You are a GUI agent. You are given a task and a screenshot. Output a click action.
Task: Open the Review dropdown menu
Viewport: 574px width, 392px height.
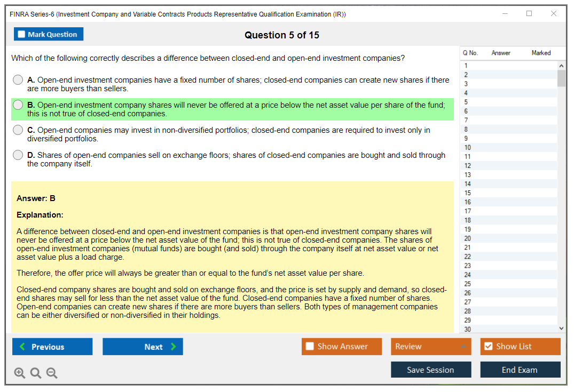click(x=431, y=347)
